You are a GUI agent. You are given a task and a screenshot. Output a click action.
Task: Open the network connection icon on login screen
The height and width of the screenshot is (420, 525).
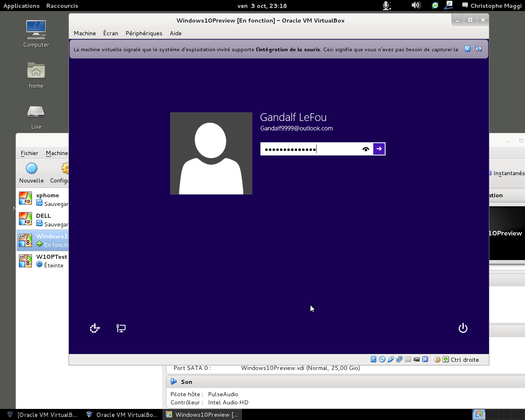tap(121, 328)
